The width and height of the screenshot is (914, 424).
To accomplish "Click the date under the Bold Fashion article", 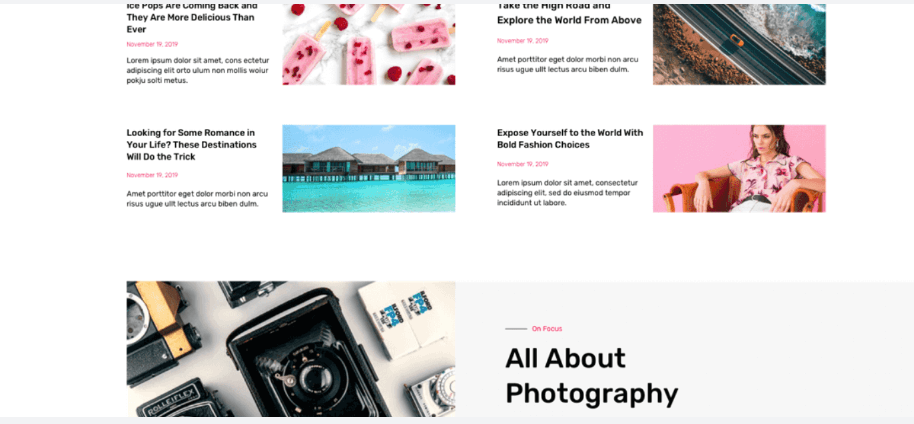I will tap(522, 164).
